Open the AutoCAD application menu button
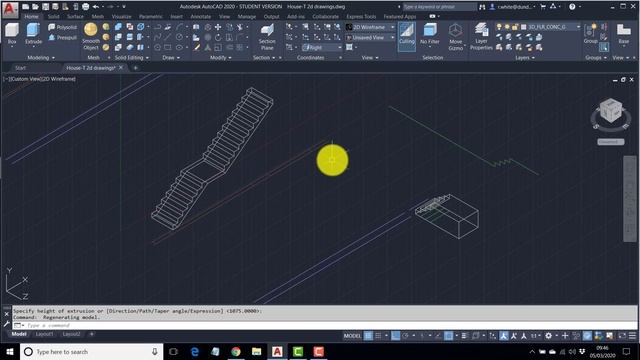This screenshot has width=640, height=360. click(10, 9)
